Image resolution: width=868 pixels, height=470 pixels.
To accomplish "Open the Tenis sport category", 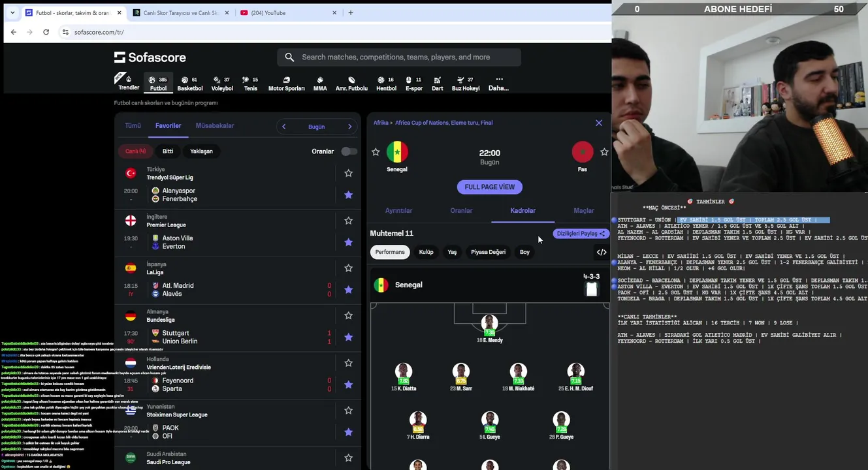I will 251,84.
